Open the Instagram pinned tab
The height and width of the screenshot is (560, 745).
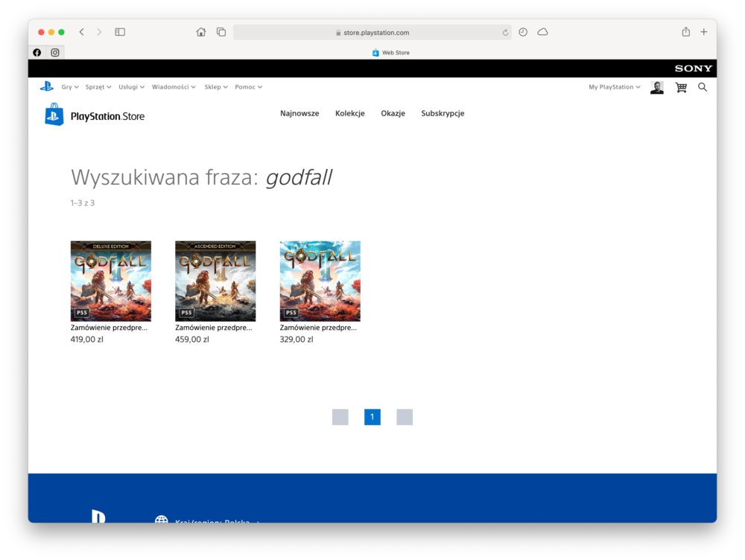(55, 52)
